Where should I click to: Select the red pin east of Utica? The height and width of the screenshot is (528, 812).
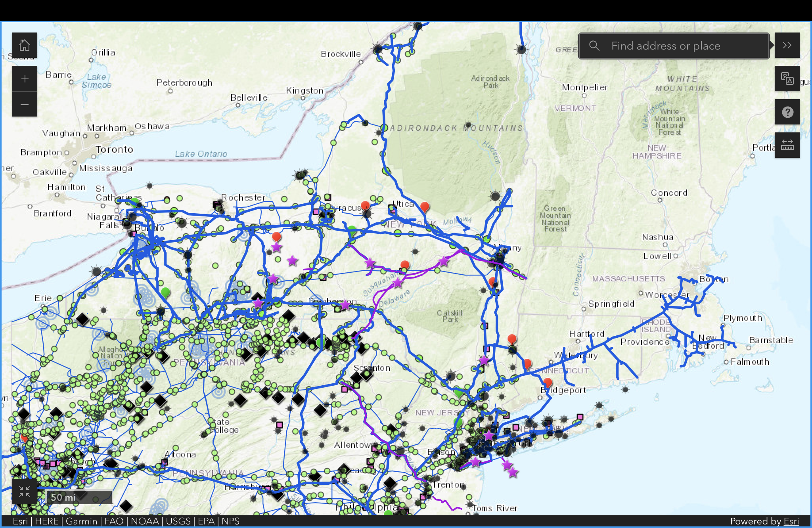tap(425, 207)
